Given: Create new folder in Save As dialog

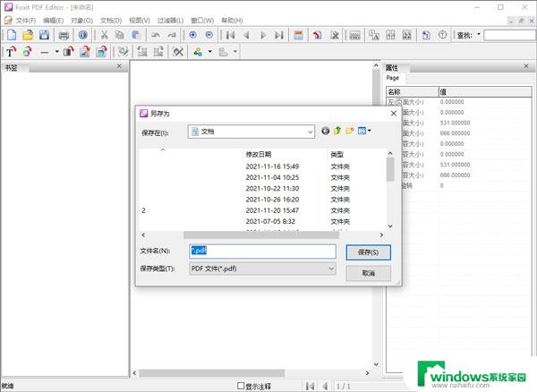Looking at the screenshot, I should pos(350,131).
